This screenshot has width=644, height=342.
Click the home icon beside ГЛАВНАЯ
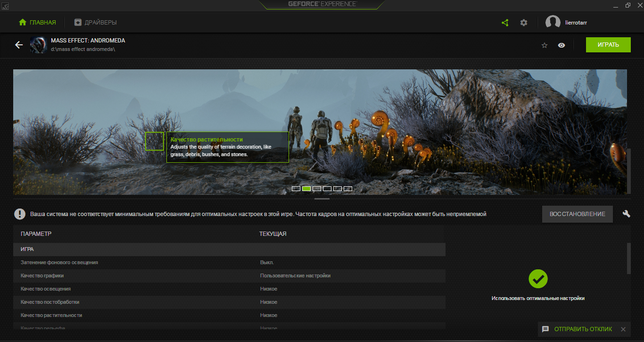click(x=22, y=22)
